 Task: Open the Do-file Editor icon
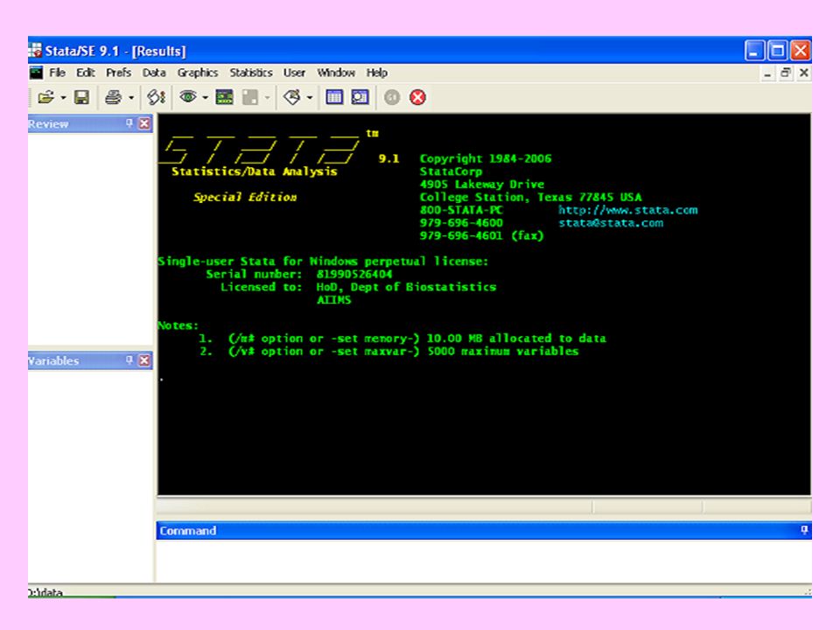(x=292, y=97)
